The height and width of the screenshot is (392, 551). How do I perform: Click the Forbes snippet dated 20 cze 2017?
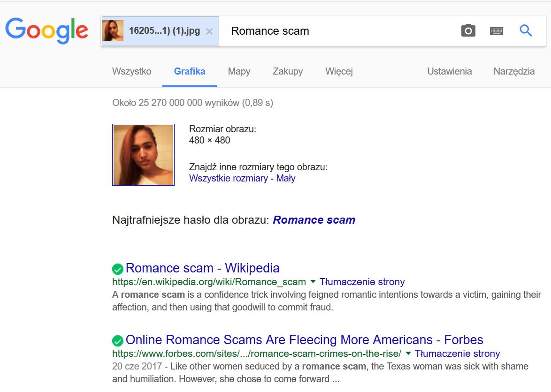tap(320, 372)
